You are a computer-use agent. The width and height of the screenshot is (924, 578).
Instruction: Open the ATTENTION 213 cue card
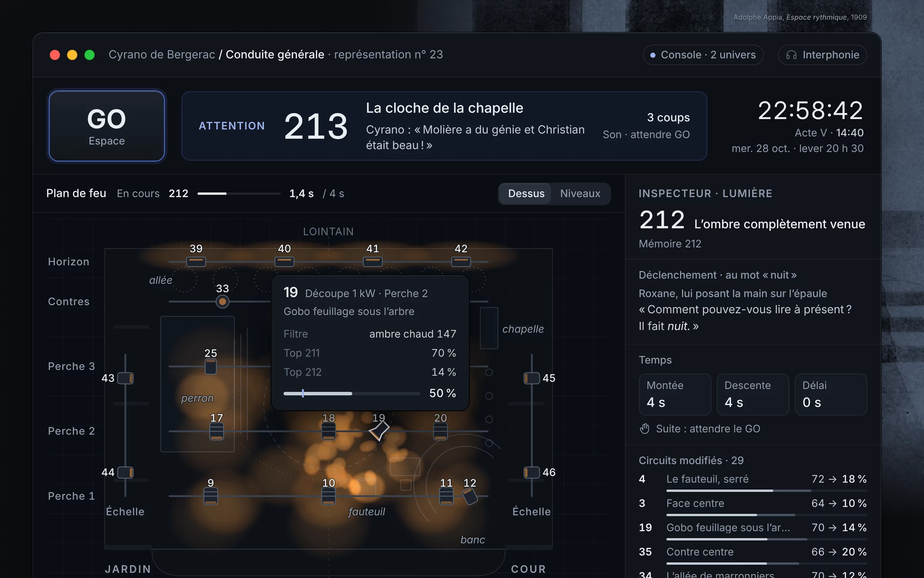click(444, 126)
